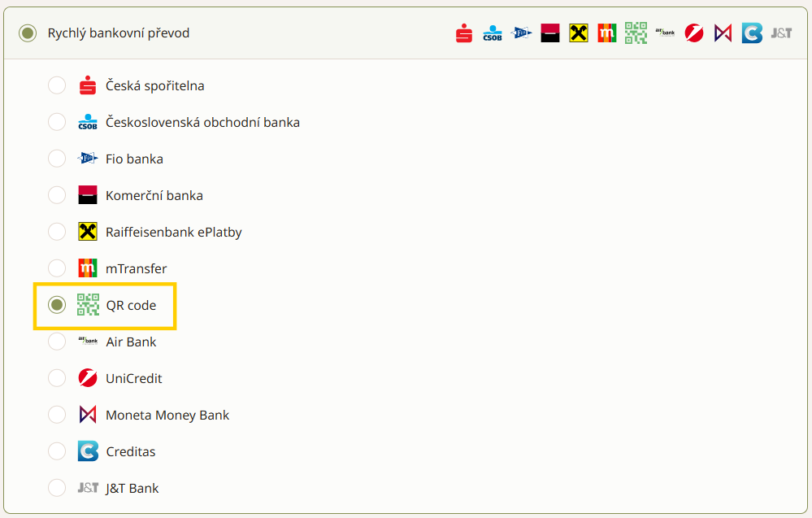The image size is (812, 518).
Task: Click the 'Moneta Money Bank' label
Action: pos(167,416)
